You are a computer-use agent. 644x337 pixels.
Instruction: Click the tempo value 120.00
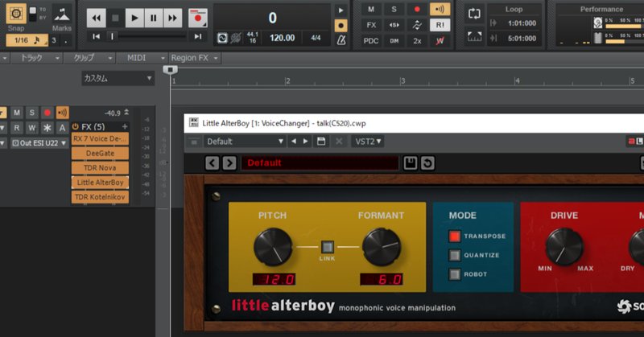283,38
